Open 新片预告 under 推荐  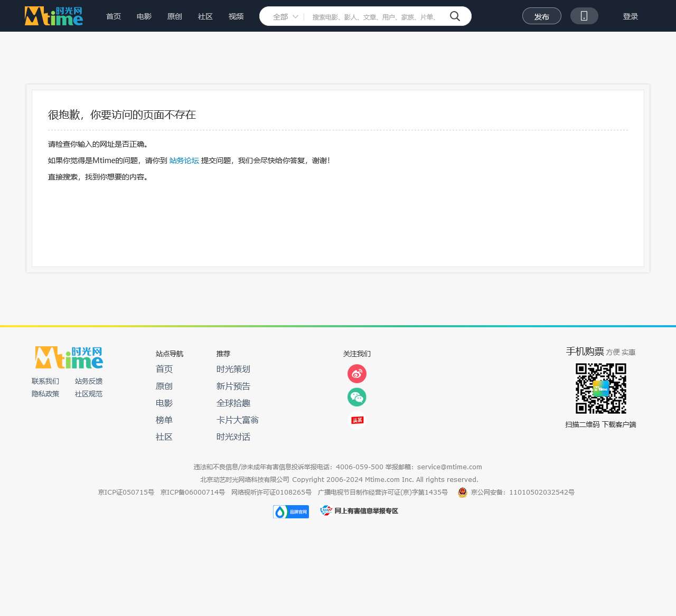coord(233,386)
